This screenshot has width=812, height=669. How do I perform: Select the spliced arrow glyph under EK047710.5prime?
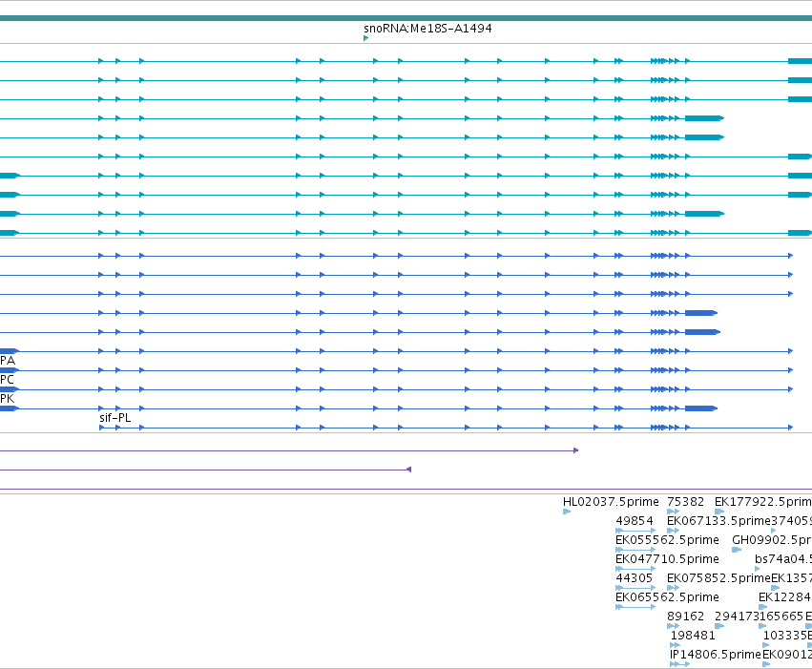pos(635,569)
